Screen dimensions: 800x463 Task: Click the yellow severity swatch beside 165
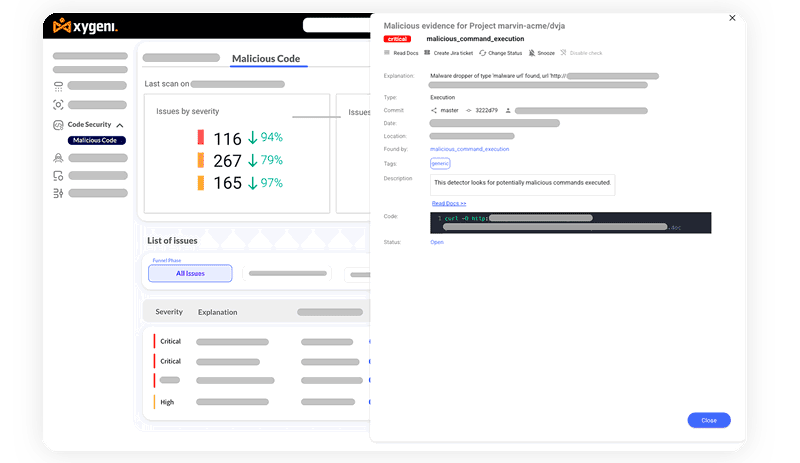coord(201,183)
